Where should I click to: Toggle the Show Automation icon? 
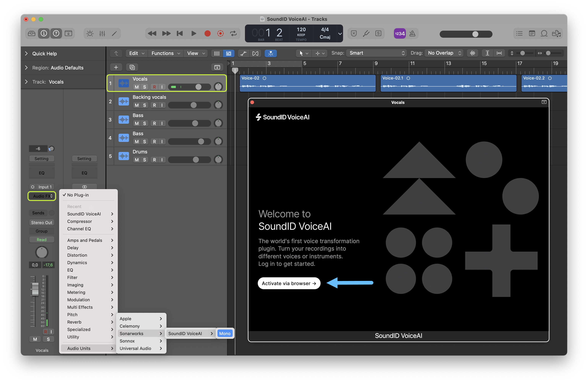(x=243, y=53)
